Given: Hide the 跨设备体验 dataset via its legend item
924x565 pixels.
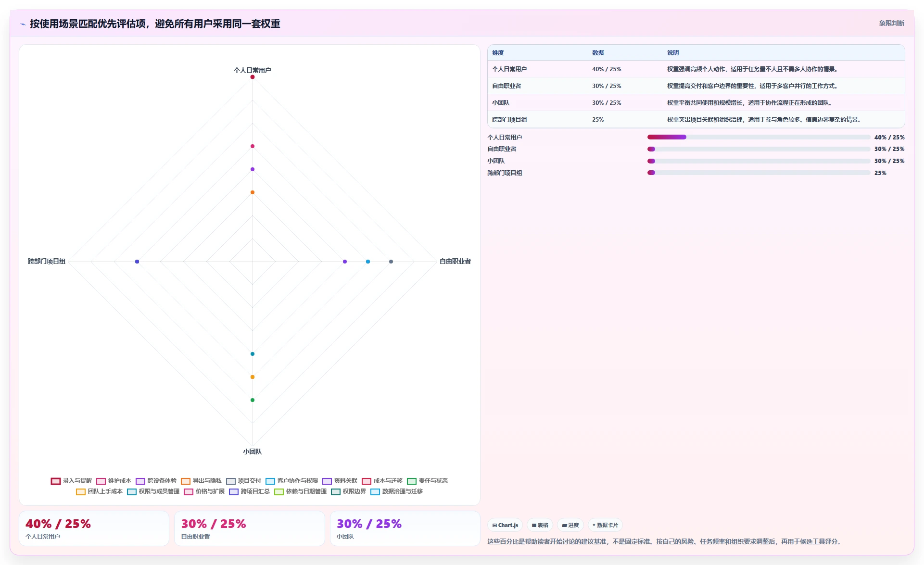Looking at the screenshot, I should 156,481.
